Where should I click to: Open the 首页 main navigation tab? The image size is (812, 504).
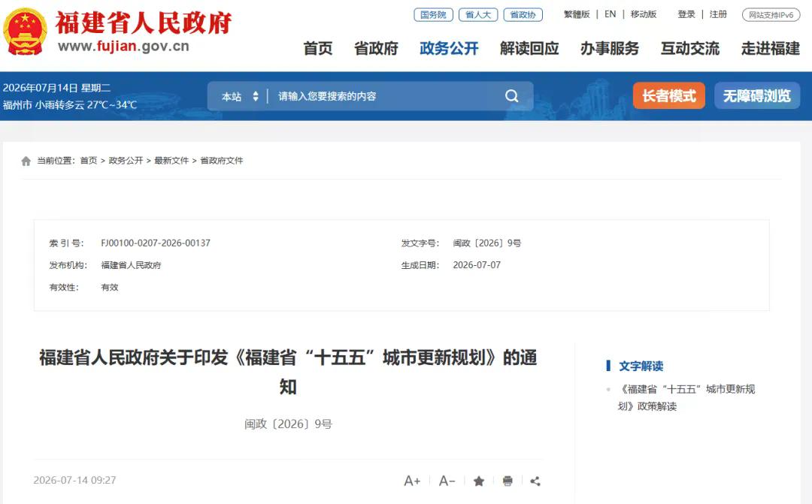coord(317,48)
